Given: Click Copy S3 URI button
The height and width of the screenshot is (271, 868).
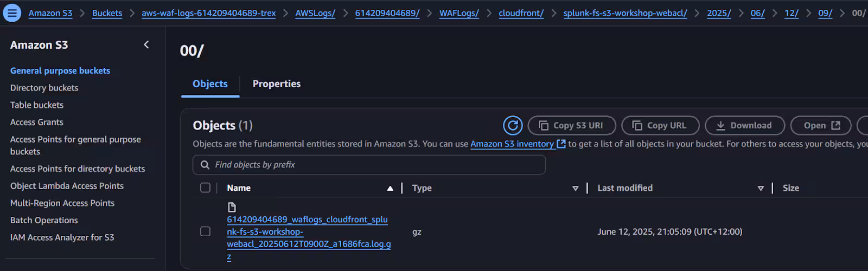Looking at the screenshot, I should (572, 125).
